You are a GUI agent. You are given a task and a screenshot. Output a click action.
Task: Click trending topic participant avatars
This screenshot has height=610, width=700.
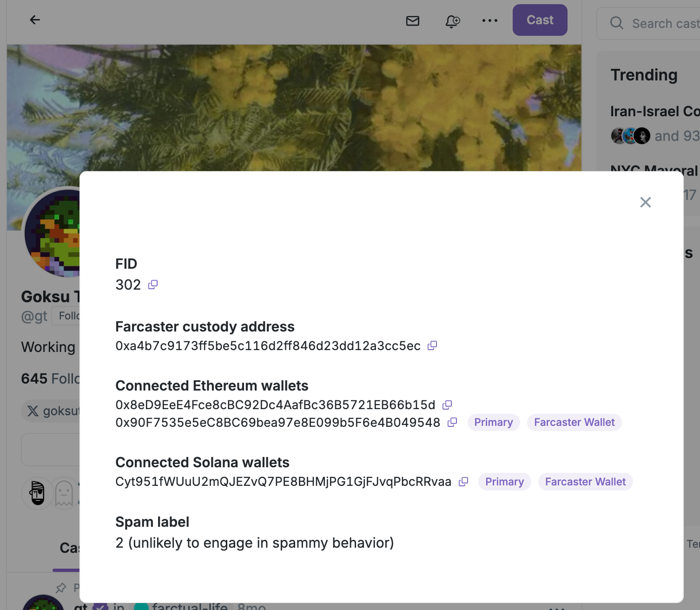(x=631, y=136)
